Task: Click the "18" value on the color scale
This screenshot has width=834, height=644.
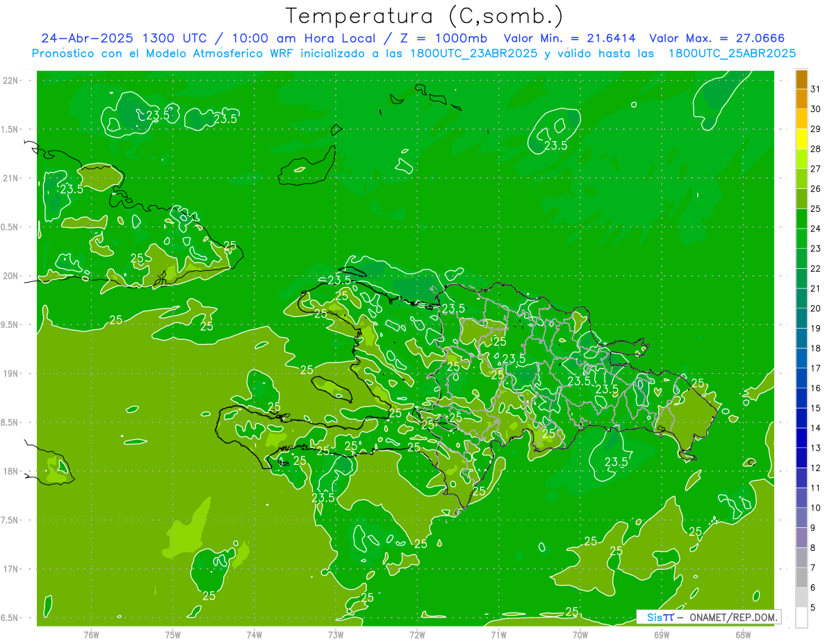Action: tap(816, 348)
